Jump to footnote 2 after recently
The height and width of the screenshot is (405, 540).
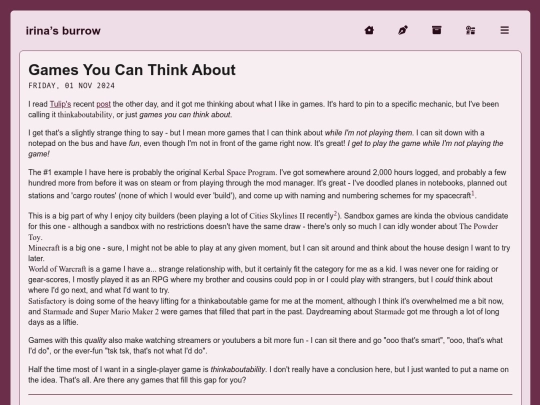coord(335,214)
